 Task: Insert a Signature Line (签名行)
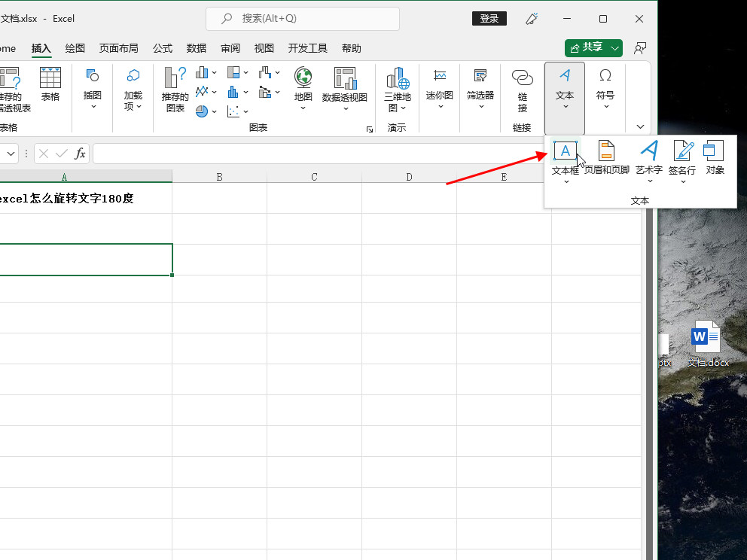(x=682, y=151)
